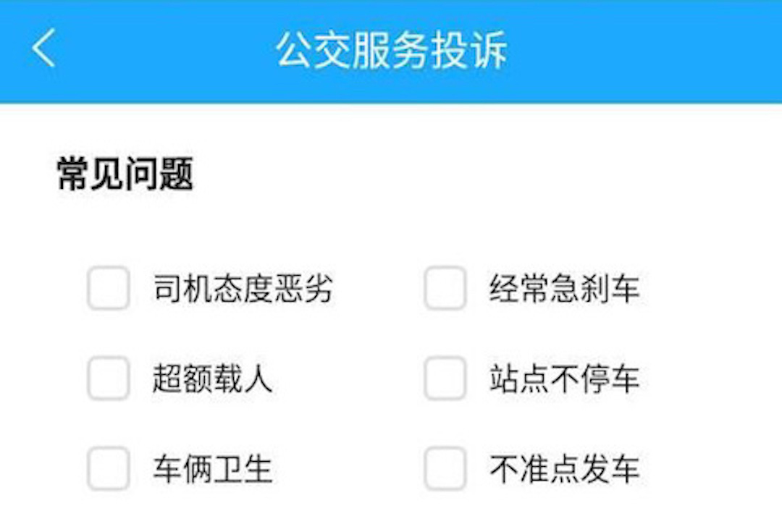Screen dimensions: 782x532
Task: Tap the 站点不停车 option text
Action: point(564,379)
